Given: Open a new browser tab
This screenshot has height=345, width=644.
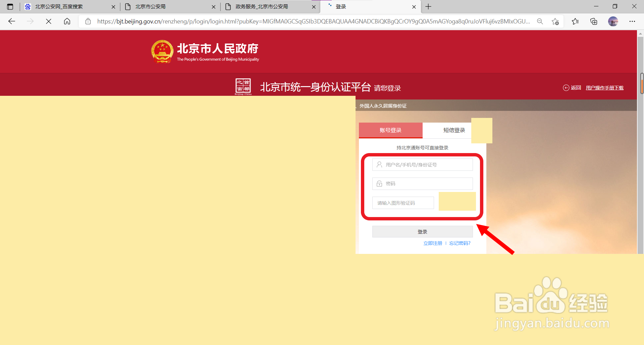Looking at the screenshot, I should tap(428, 7).
